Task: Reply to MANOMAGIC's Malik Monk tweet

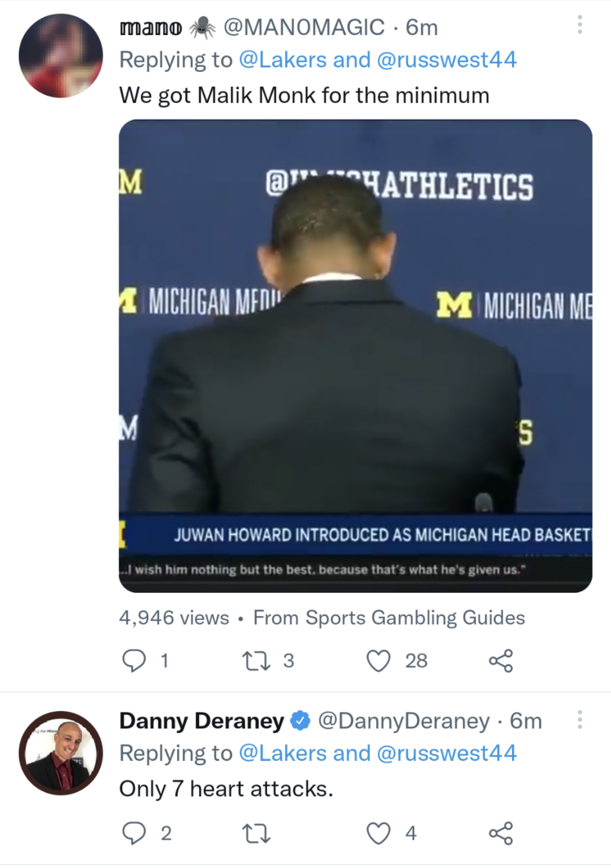Action: (134, 661)
